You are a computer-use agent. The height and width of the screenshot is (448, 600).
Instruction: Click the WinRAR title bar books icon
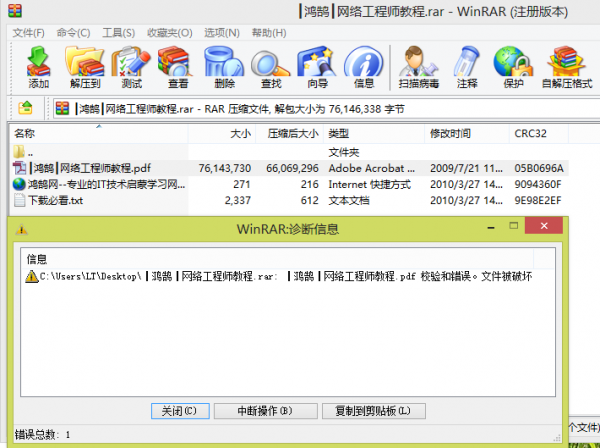(x=15, y=11)
